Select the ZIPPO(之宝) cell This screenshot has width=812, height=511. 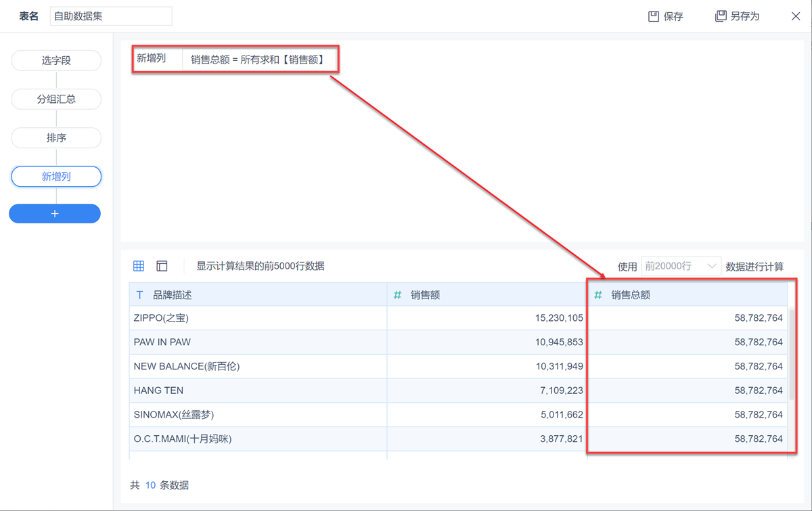pos(258,318)
